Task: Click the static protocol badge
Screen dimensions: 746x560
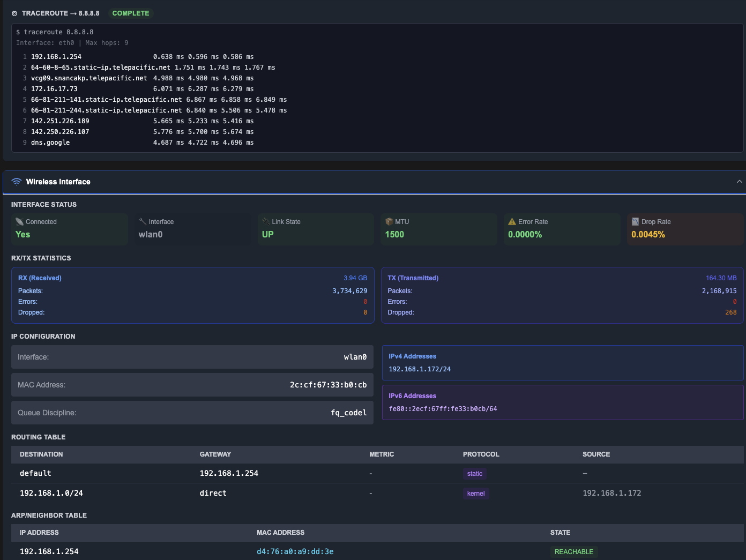Action: click(x=474, y=474)
